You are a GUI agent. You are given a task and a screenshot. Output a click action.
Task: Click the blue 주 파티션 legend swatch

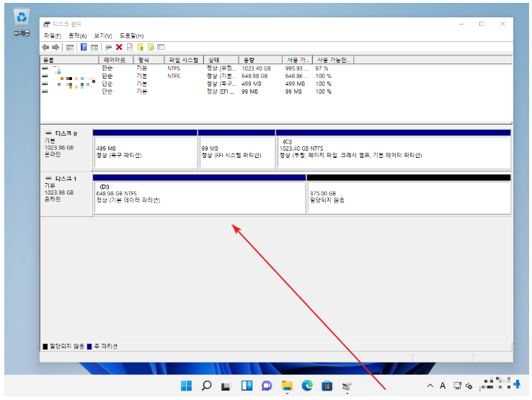pos(89,347)
